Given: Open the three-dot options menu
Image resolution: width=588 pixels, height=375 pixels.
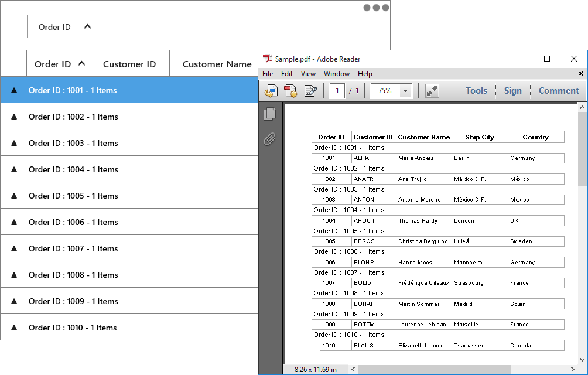Looking at the screenshot, I should [376, 8].
